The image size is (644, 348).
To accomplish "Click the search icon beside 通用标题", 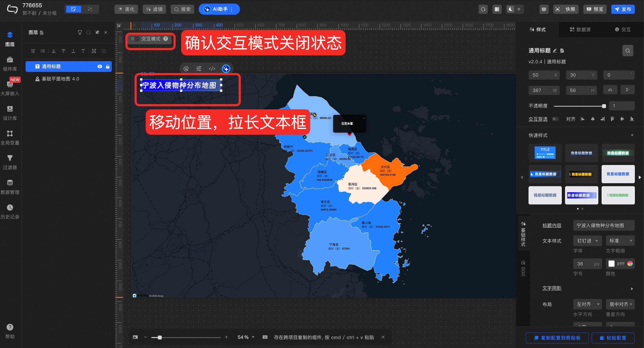I will tap(628, 51).
